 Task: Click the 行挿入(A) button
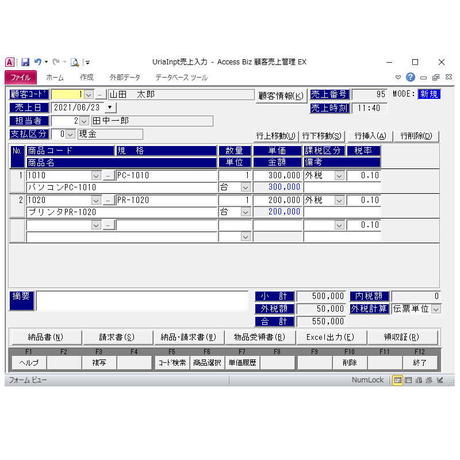(x=370, y=136)
